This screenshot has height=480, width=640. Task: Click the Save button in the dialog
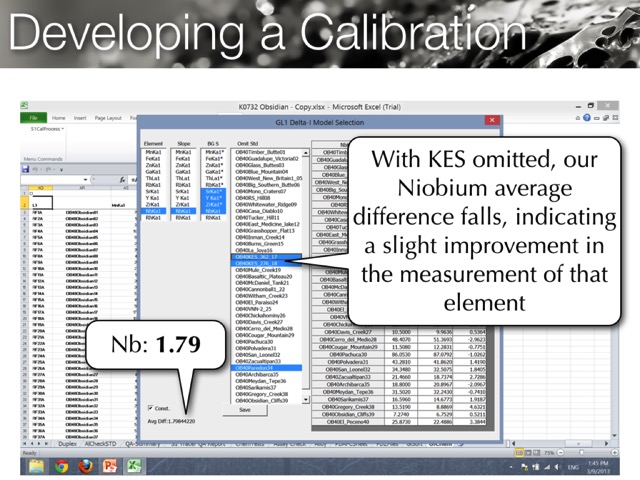(x=245, y=409)
